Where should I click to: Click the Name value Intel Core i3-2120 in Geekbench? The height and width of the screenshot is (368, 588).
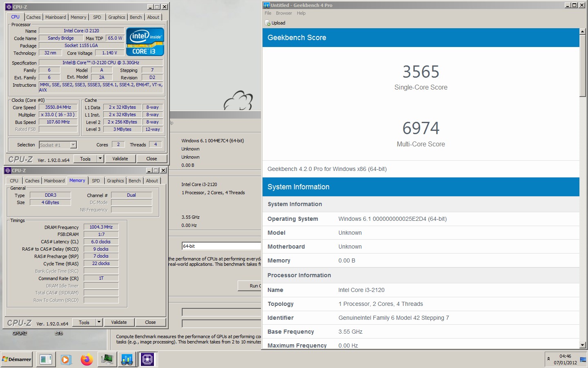(x=361, y=290)
